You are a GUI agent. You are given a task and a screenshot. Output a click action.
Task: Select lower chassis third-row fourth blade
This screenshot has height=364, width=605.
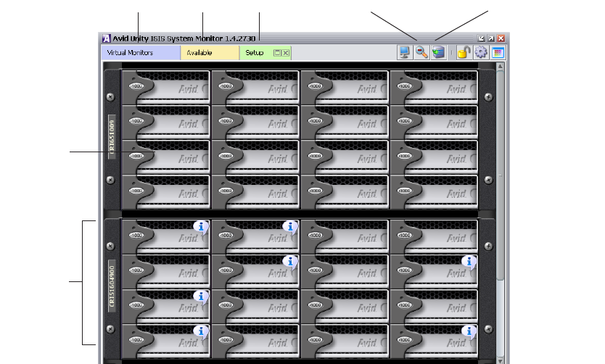(x=434, y=306)
